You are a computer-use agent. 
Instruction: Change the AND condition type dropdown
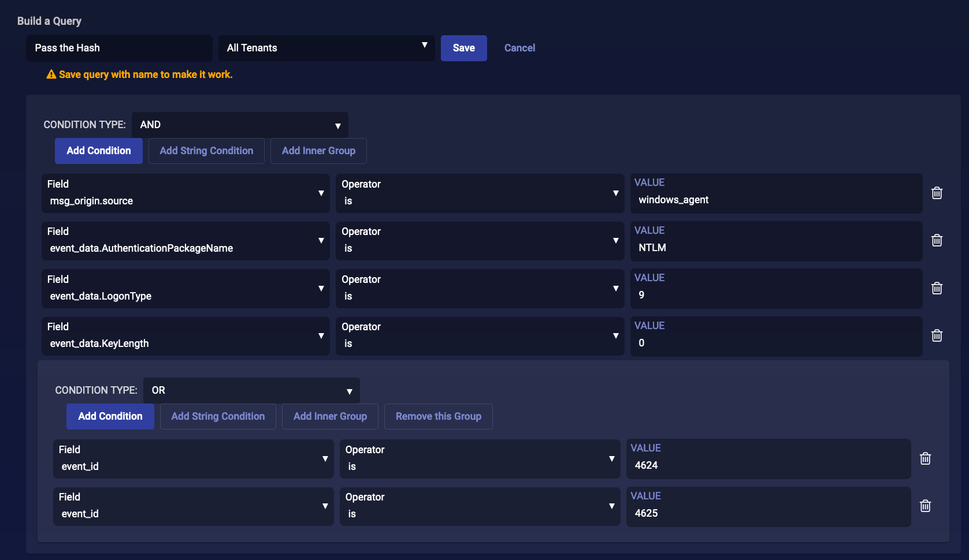coord(240,125)
